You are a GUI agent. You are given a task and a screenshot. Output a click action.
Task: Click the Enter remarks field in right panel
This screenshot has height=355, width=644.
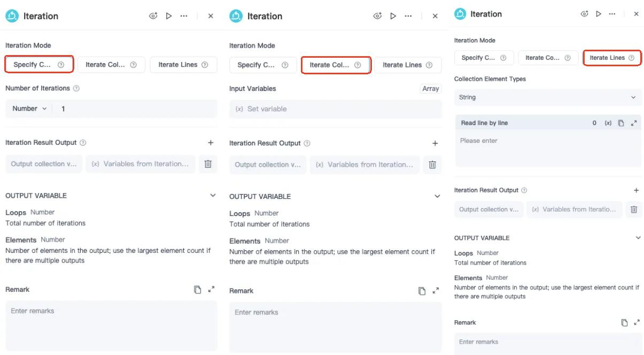point(548,344)
